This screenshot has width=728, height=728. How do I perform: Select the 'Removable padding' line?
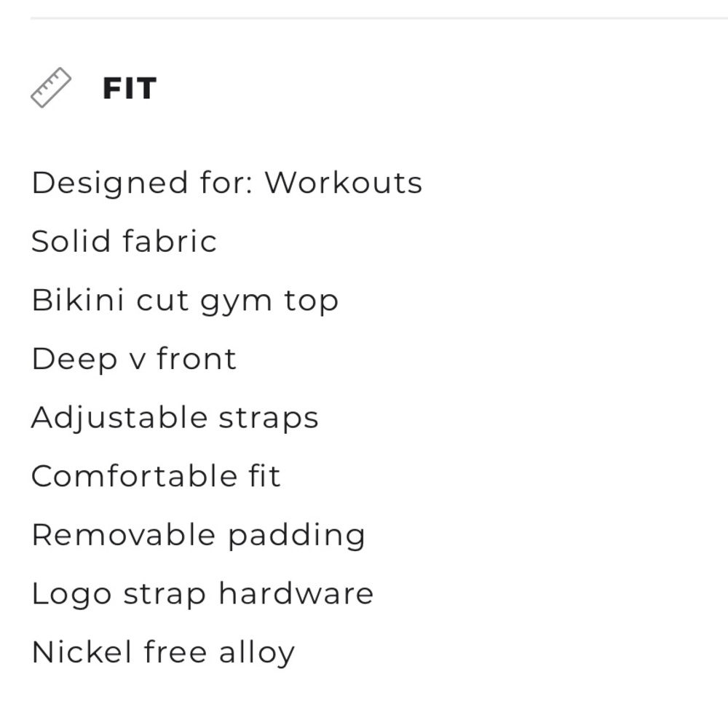tap(199, 537)
